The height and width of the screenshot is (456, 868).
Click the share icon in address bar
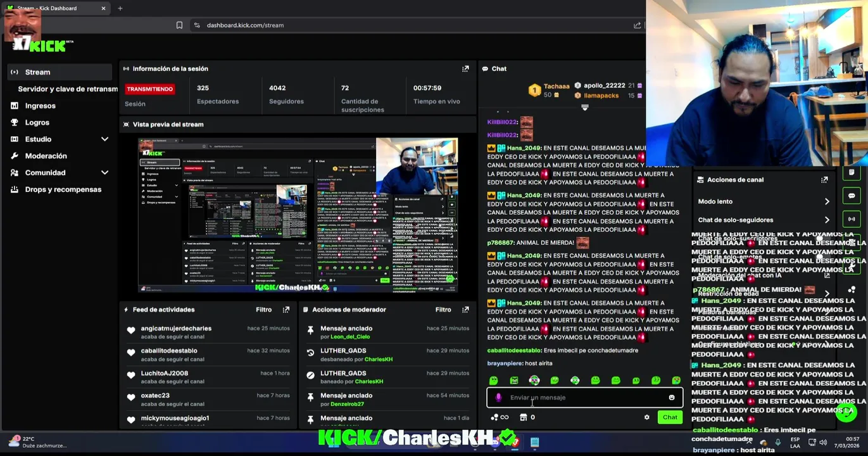click(x=637, y=25)
